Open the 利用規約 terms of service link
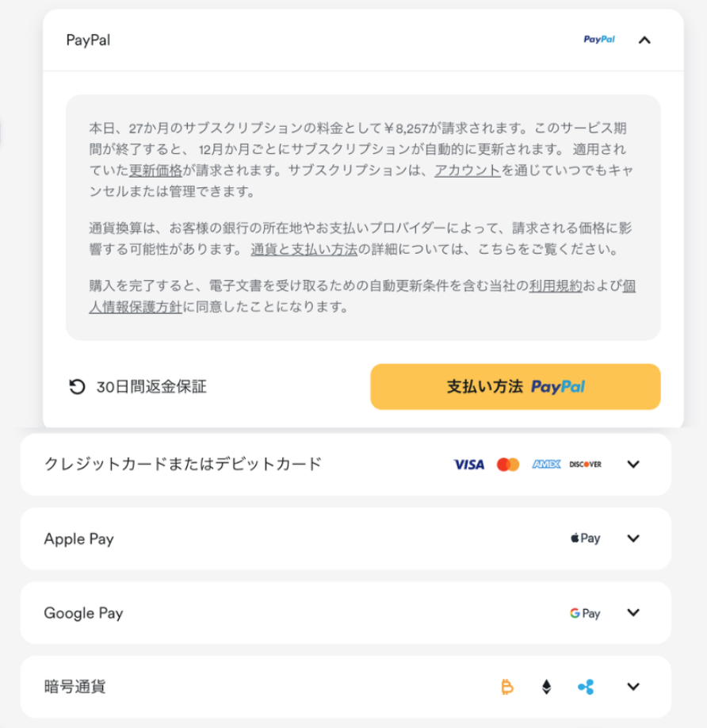This screenshot has width=707, height=728. [556, 286]
